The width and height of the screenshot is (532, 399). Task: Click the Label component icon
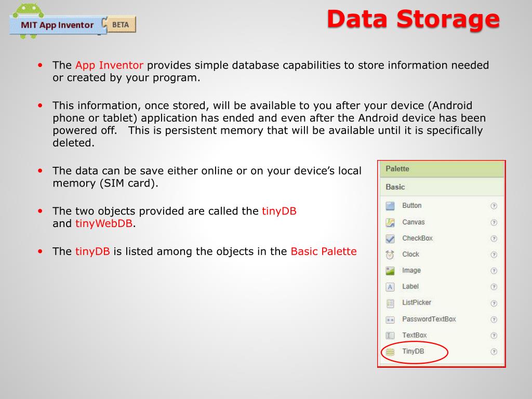tap(390, 287)
